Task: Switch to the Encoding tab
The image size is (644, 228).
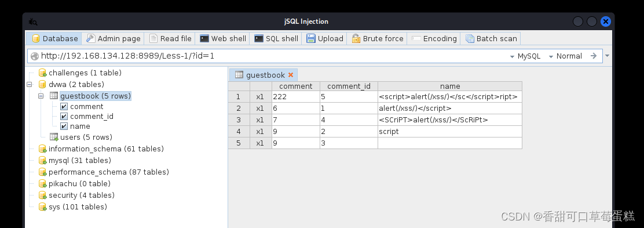Action: pyautogui.click(x=434, y=39)
